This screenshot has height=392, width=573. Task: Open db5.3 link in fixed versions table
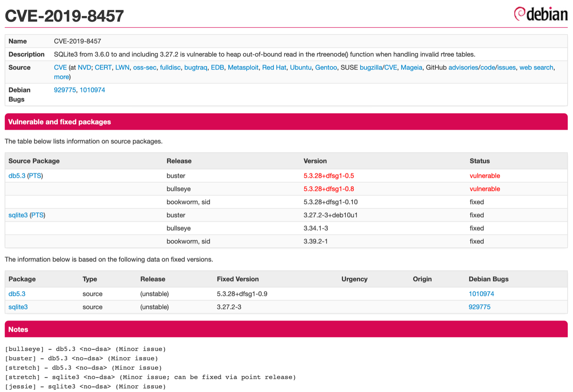17,294
